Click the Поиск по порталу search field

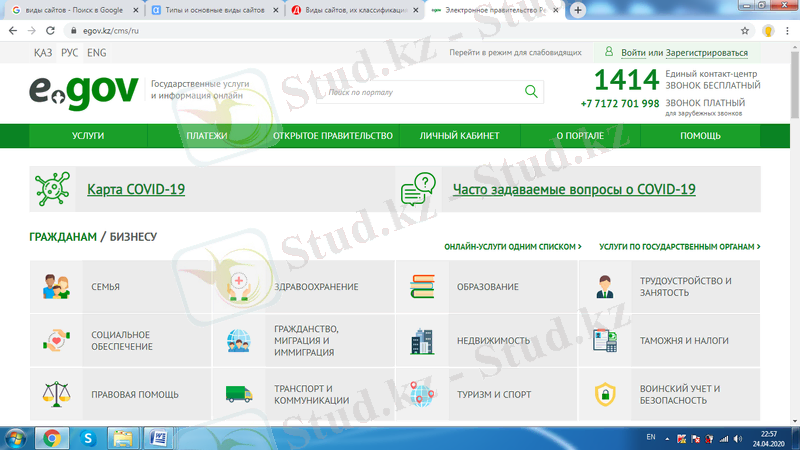[x=420, y=92]
